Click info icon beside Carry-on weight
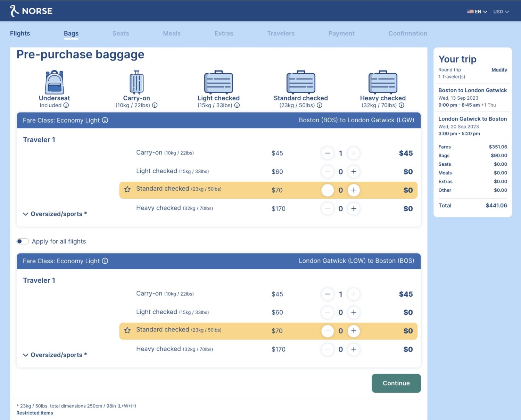 pos(155,105)
